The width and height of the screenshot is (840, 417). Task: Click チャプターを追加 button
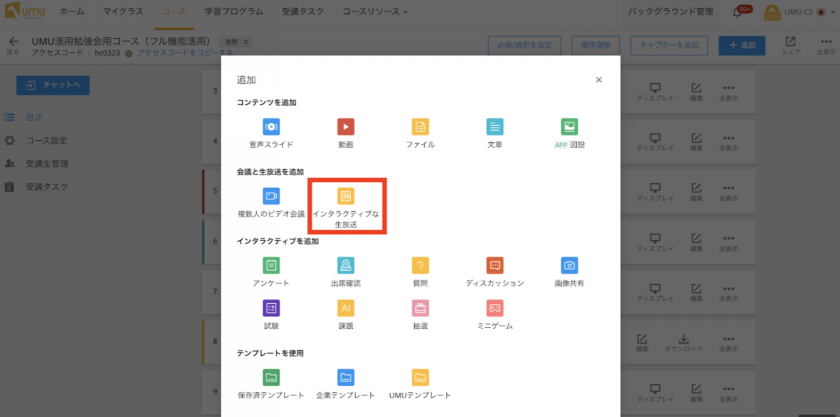pyautogui.click(x=669, y=46)
